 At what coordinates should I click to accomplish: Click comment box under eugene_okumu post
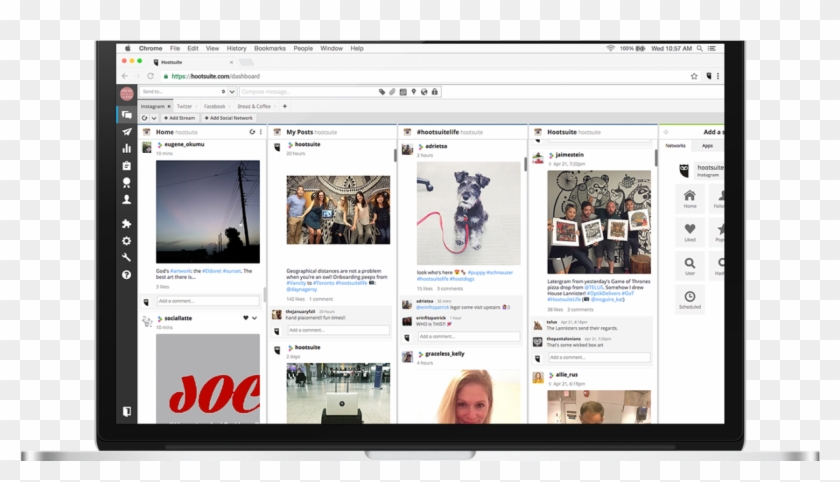pos(208,301)
